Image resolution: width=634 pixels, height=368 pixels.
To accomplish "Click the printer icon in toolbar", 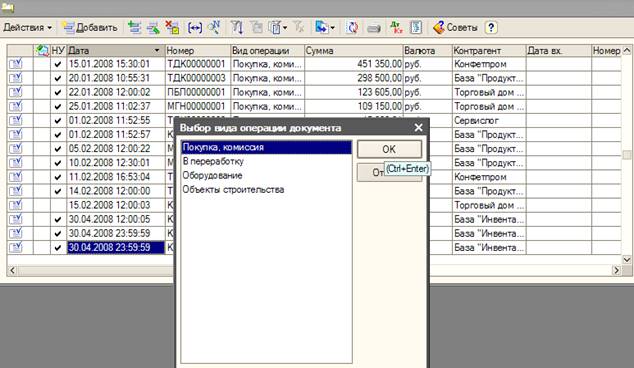I will pos(374,28).
